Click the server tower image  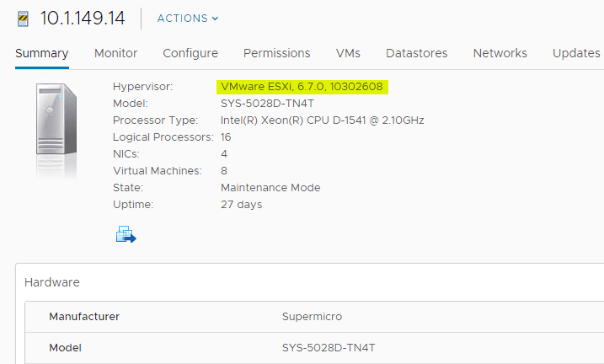point(56,120)
